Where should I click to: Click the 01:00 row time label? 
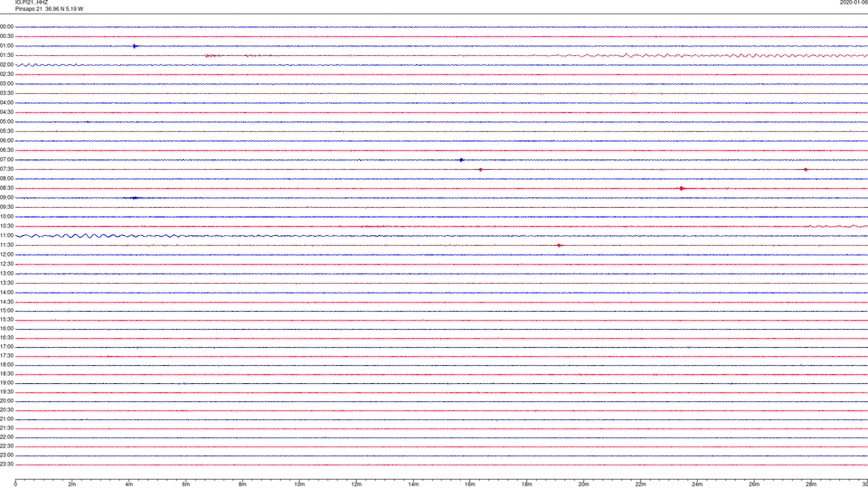6,46
